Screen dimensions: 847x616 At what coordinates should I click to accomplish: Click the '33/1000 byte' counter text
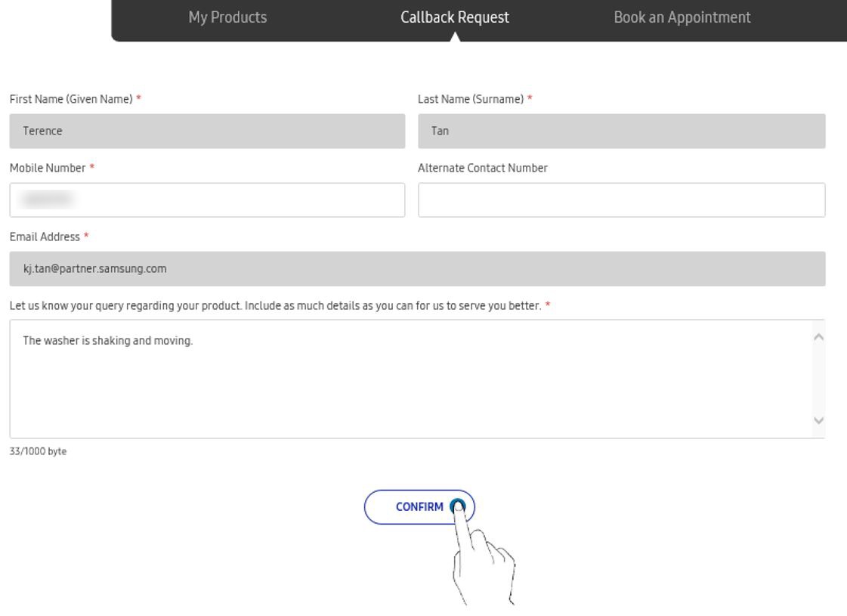tap(38, 451)
